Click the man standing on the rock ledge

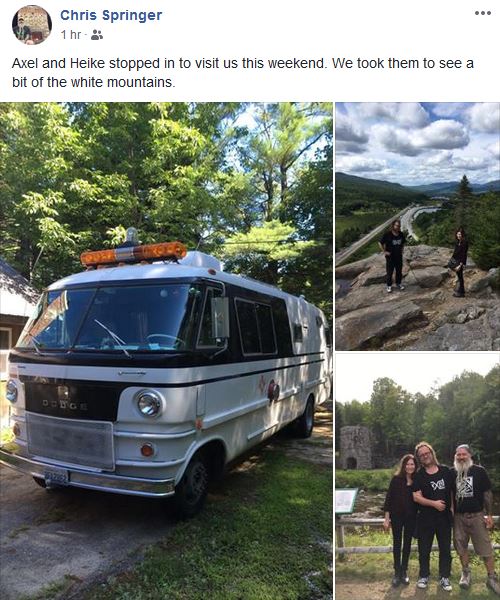(x=392, y=256)
